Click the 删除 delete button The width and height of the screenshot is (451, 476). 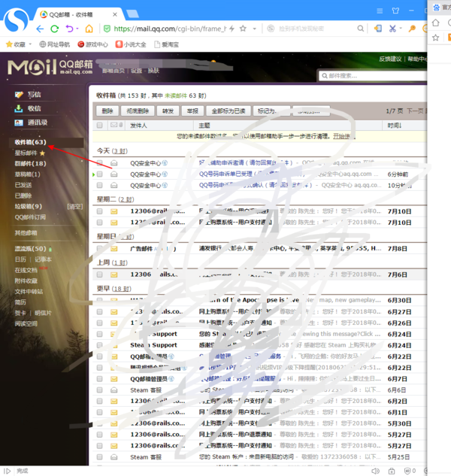pos(107,111)
